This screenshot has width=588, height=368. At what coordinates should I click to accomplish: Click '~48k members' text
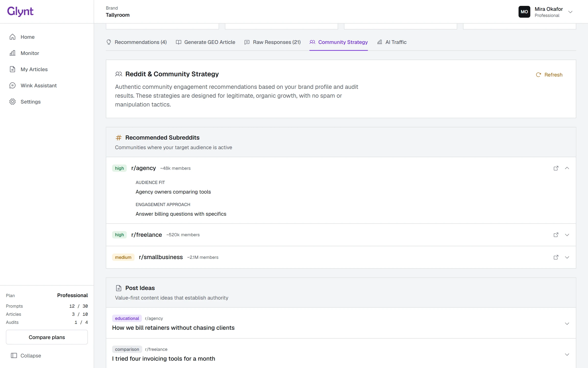[175, 168]
